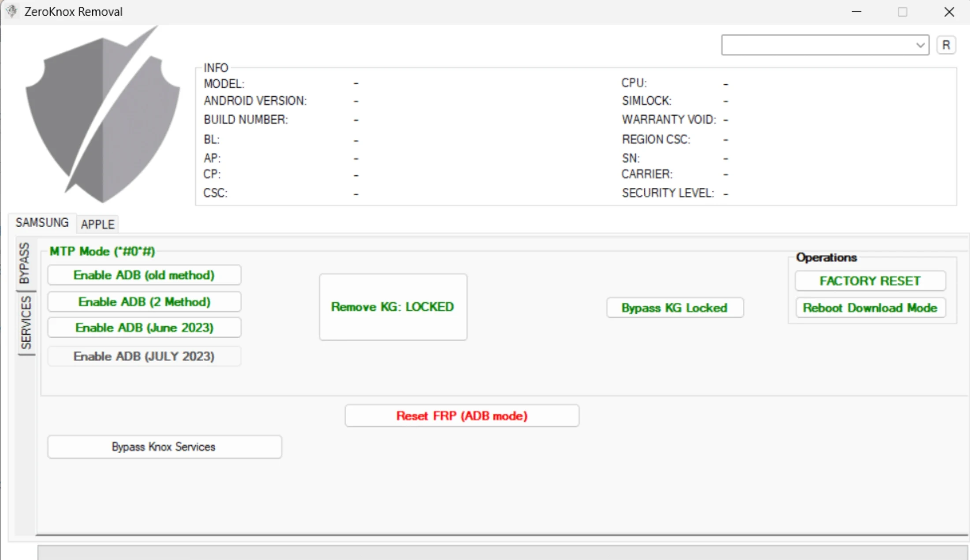
Task: Select the vertical BYPASS tab
Action: pyautogui.click(x=25, y=263)
